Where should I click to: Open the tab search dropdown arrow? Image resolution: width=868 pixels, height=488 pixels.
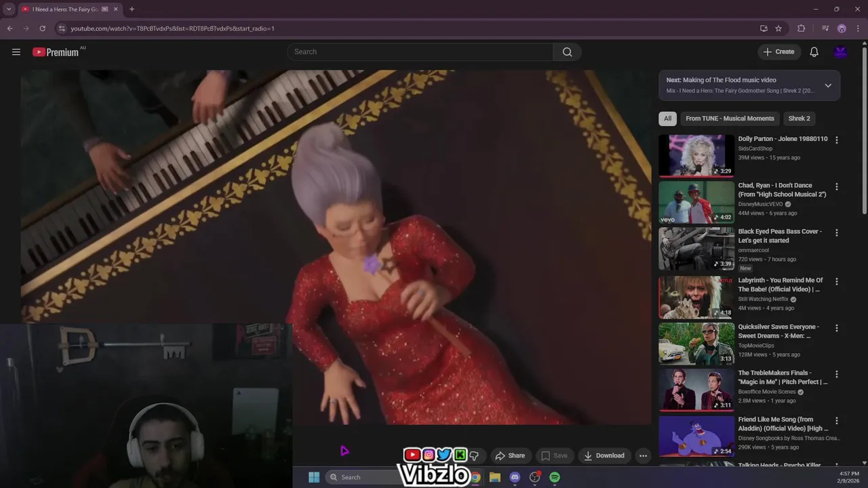8,9
